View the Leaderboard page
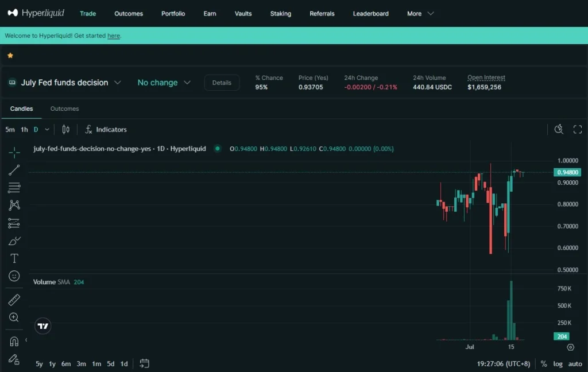Image resolution: width=588 pixels, height=372 pixels. click(370, 14)
